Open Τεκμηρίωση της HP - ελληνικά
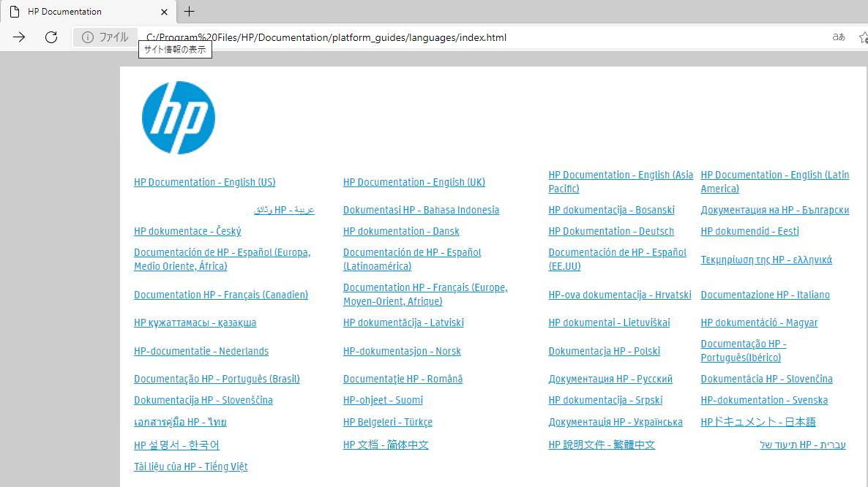Screen dimensions: 868x487 click(766, 260)
